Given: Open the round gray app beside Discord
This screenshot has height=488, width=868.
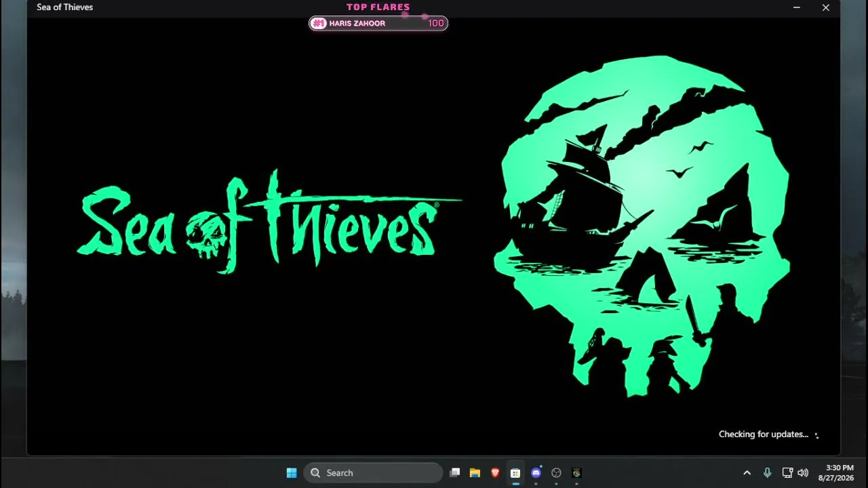Looking at the screenshot, I should point(556,473).
